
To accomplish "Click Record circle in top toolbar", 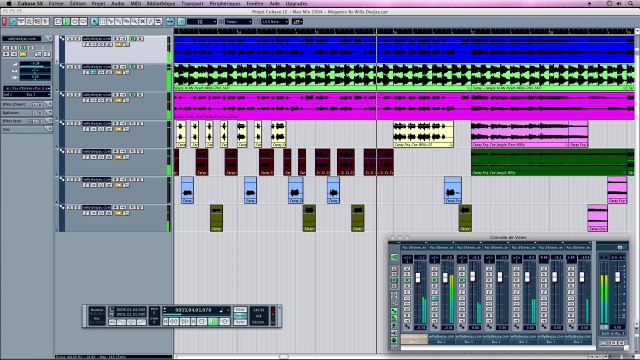I will point(74,21).
